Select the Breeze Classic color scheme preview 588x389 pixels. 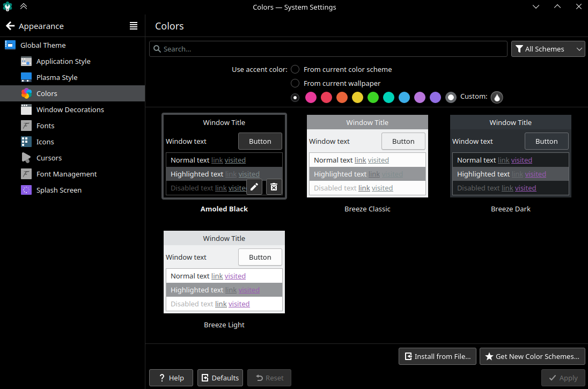click(367, 156)
